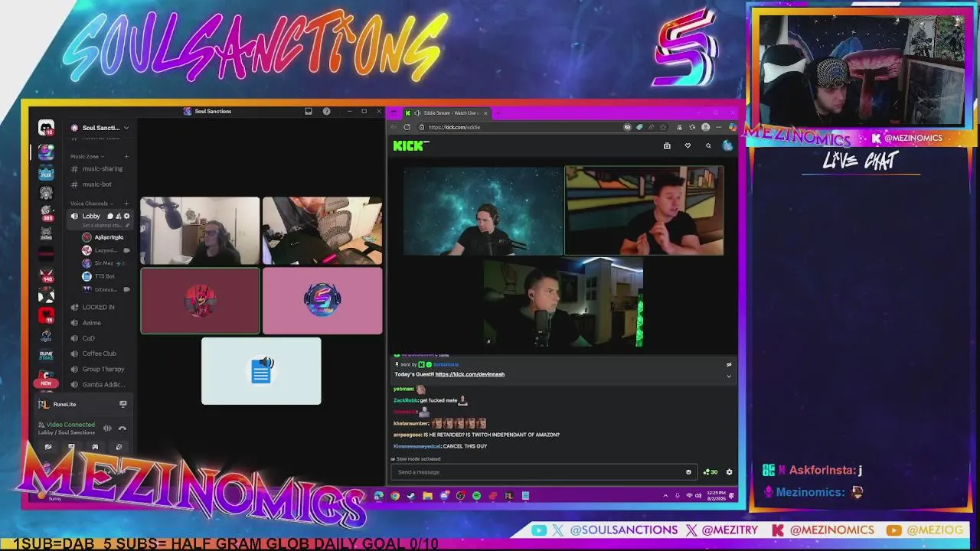The image size is (980, 551).
Task: Open browser tracking prevention eye icon
Action: (x=628, y=127)
